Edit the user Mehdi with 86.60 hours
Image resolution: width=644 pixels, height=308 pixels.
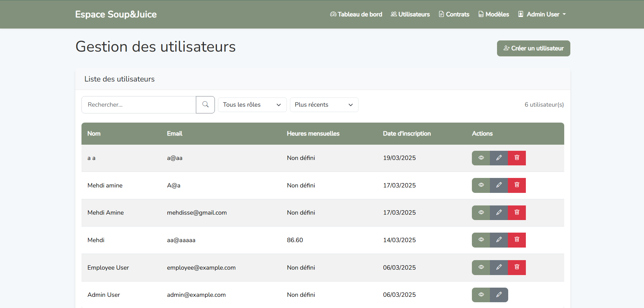[x=499, y=240]
